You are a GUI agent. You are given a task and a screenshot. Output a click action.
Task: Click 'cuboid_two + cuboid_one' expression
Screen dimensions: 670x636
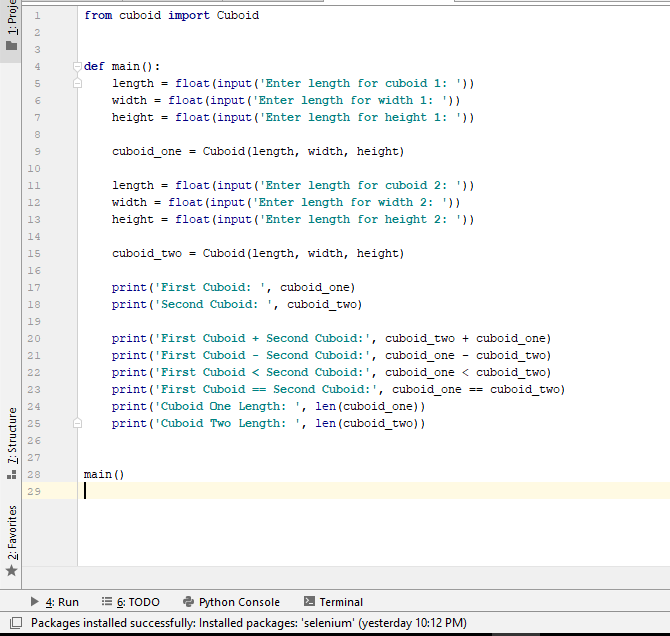(x=465, y=339)
